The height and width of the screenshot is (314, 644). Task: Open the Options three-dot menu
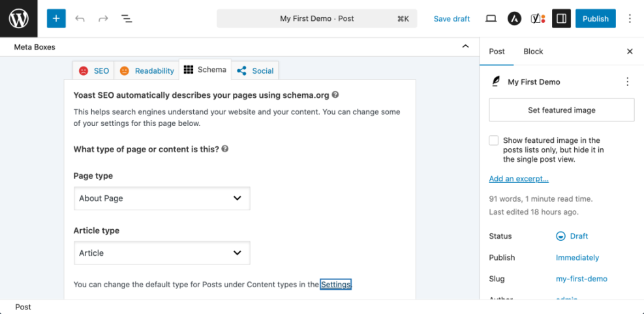[x=630, y=18]
